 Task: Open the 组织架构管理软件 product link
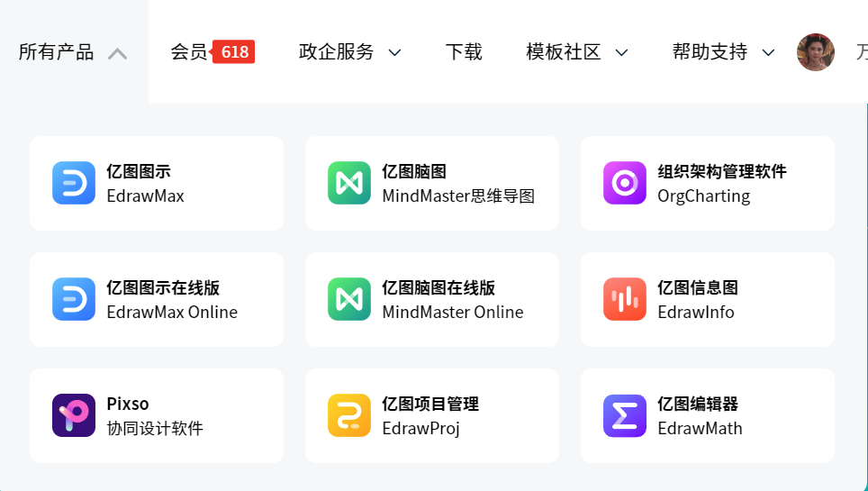(x=722, y=172)
